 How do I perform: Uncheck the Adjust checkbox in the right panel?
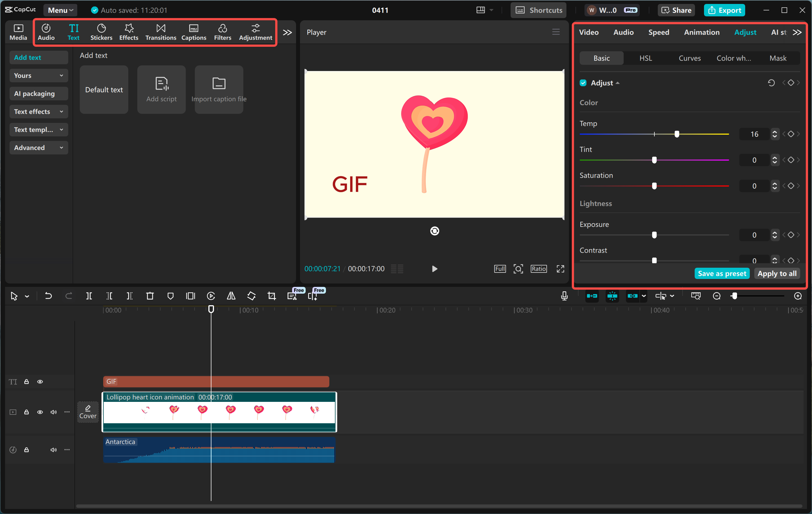tap(583, 83)
